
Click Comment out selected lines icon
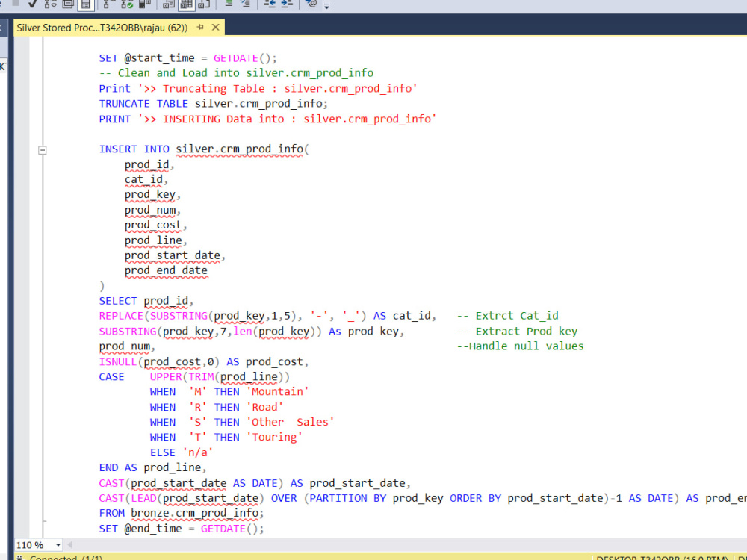(228, 4)
